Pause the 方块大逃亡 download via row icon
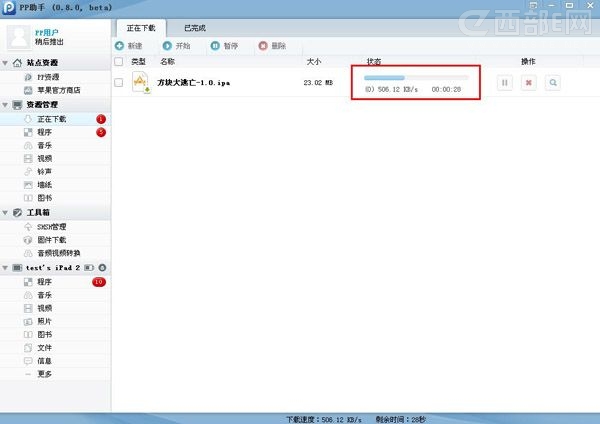This screenshot has height=424, width=600. click(x=505, y=83)
